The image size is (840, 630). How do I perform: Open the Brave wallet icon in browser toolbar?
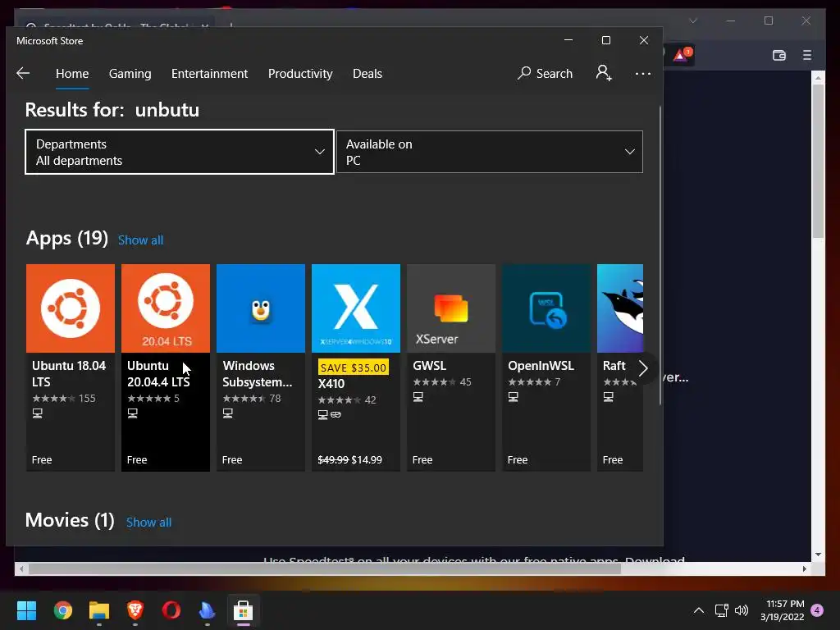tap(779, 55)
